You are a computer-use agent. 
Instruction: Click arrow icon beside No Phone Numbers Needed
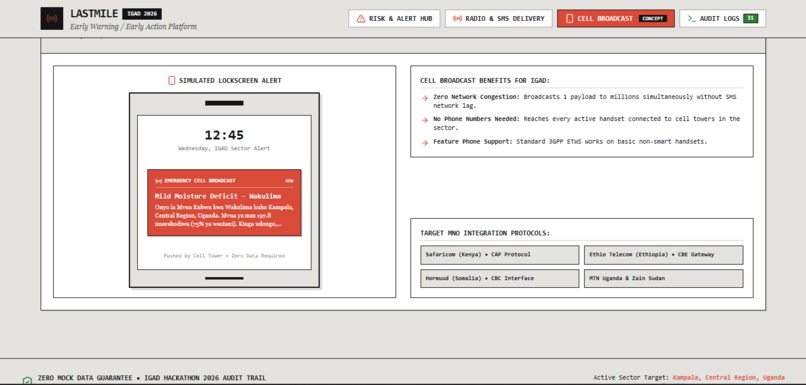[425, 120]
